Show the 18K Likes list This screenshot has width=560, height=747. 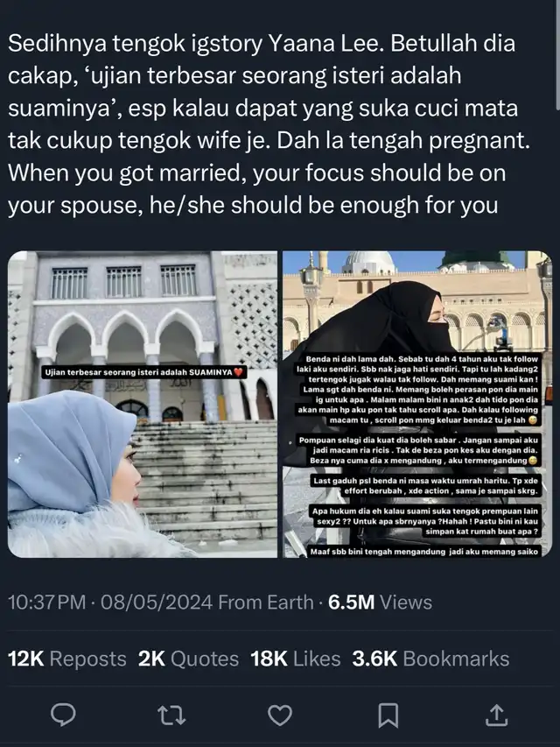[x=296, y=659]
